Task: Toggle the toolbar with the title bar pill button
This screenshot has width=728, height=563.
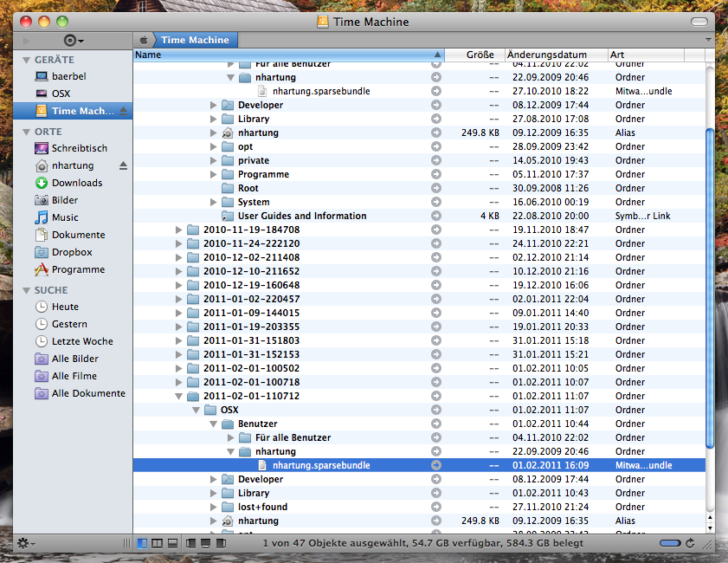Action: click(699, 22)
